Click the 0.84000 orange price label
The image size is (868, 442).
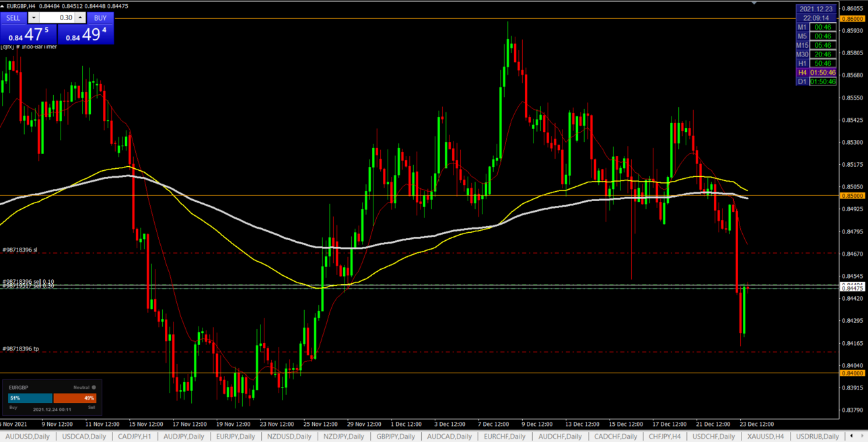point(853,373)
